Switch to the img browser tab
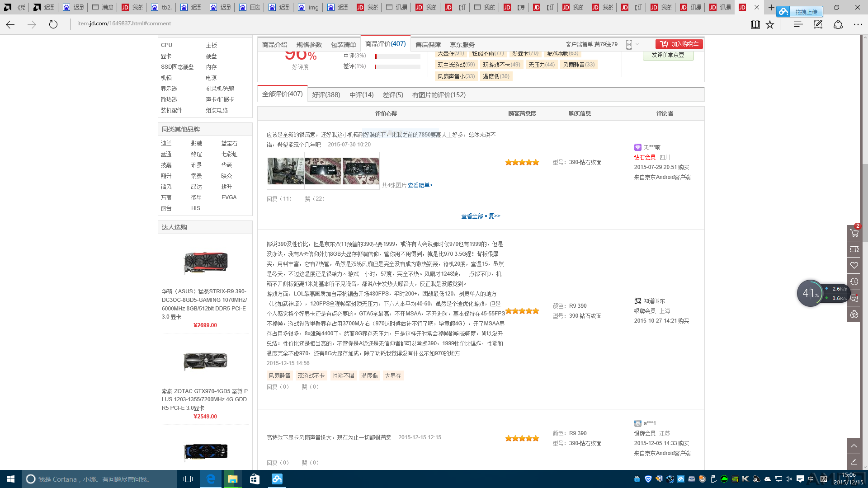Viewport: 868px width, 488px height. pos(309,7)
